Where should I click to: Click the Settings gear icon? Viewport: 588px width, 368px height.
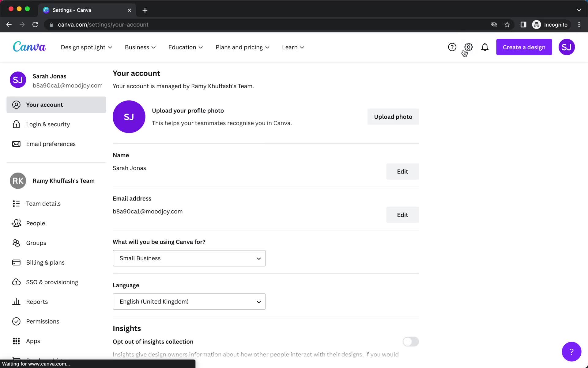(x=468, y=47)
